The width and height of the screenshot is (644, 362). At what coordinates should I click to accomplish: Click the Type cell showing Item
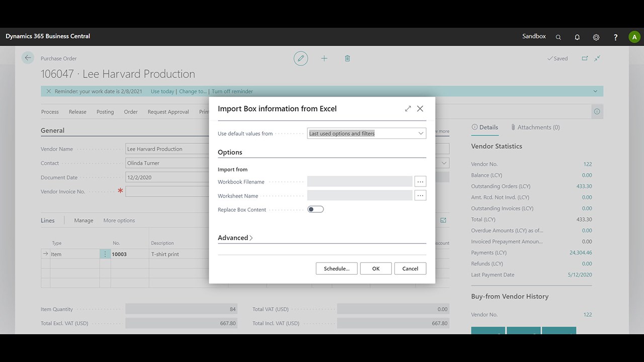75,254
